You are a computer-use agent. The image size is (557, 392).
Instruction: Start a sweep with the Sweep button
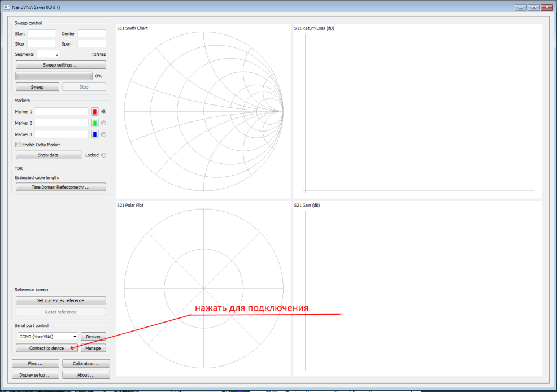[x=37, y=87]
